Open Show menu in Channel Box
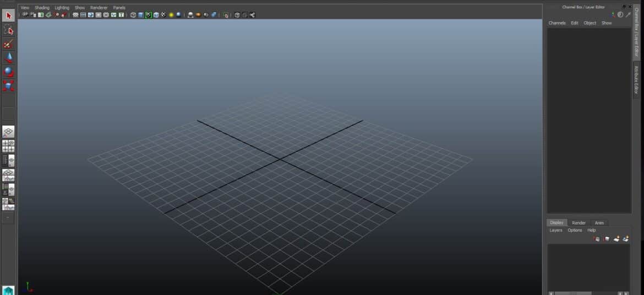The width and height of the screenshot is (644, 295). click(607, 23)
